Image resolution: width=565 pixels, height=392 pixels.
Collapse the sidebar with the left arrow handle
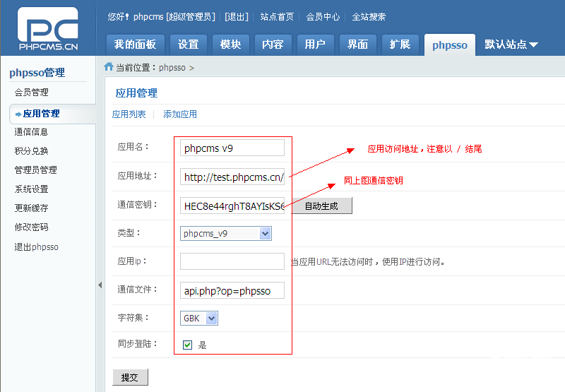tap(100, 285)
